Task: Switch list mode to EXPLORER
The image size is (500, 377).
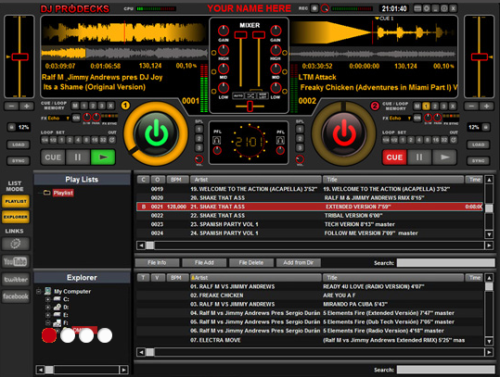Action: click(x=15, y=217)
